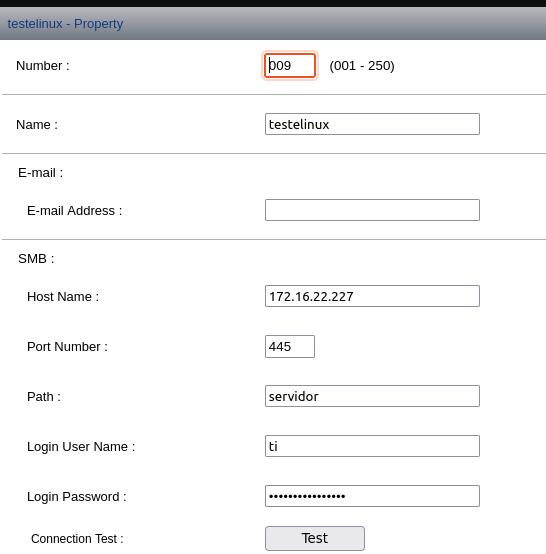Click the E-mail Address label

click(75, 211)
